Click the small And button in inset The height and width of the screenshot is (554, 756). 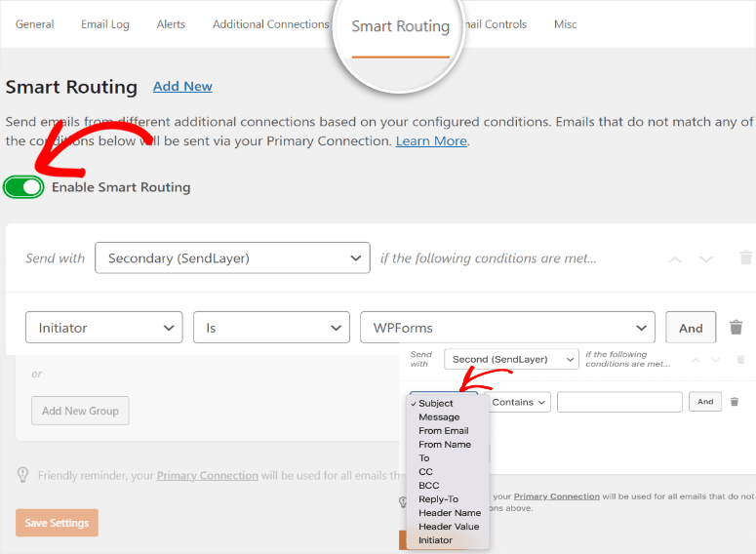[705, 401]
